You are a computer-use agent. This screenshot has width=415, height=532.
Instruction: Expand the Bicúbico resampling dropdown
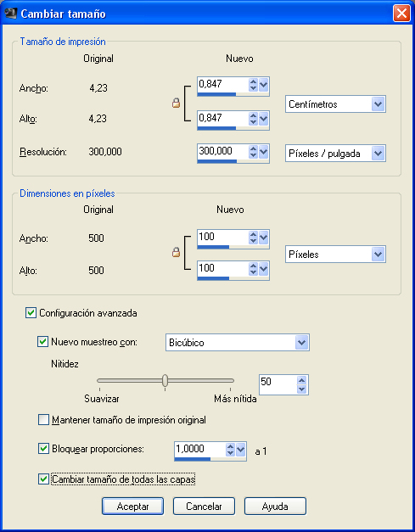238,342
